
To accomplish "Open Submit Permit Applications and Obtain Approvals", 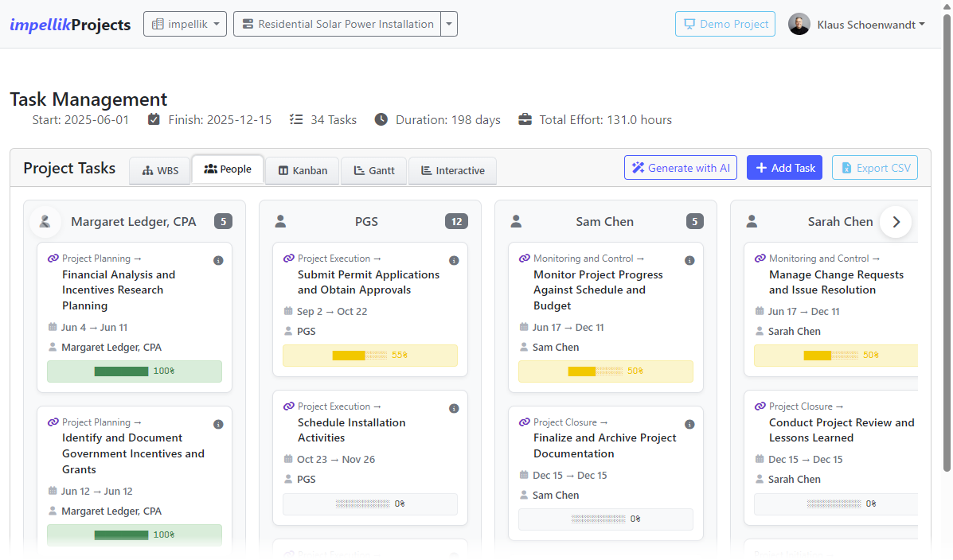I will 369,282.
